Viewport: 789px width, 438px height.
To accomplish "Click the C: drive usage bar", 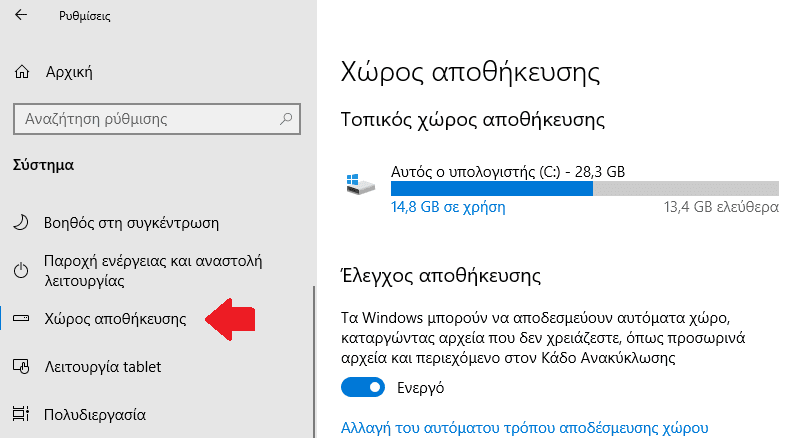I will 585,188.
